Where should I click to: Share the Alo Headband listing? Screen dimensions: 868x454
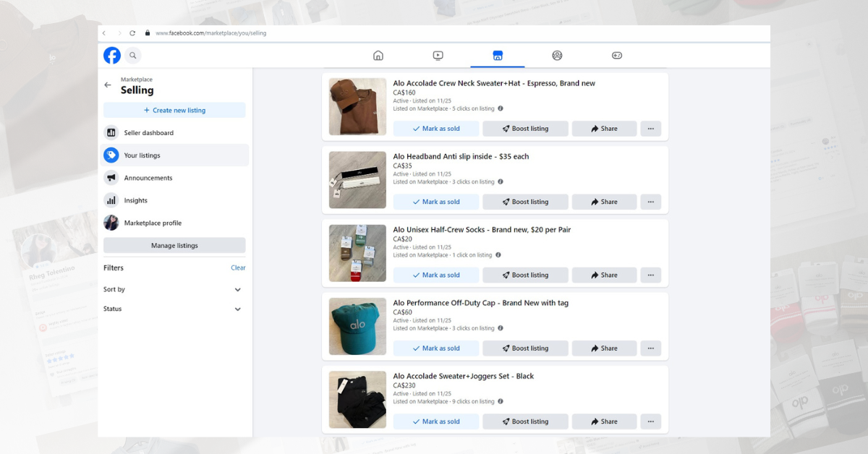click(604, 202)
